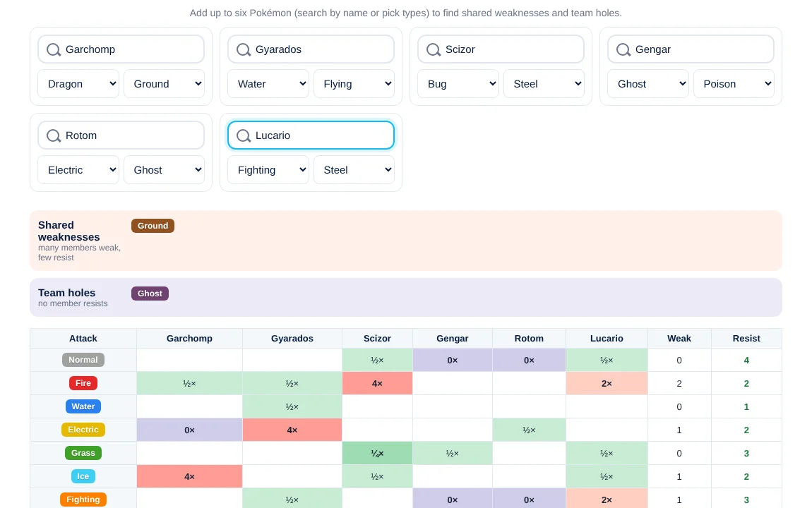The width and height of the screenshot is (812, 508).
Task: Focus the Gyarados name search field
Action: click(x=311, y=49)
